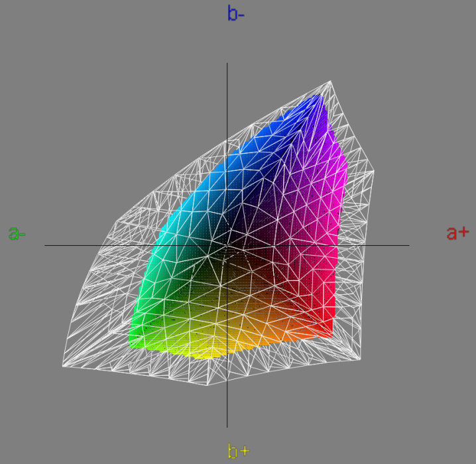
Task: Click the blue b- axis label
Action: pos(236,13)
